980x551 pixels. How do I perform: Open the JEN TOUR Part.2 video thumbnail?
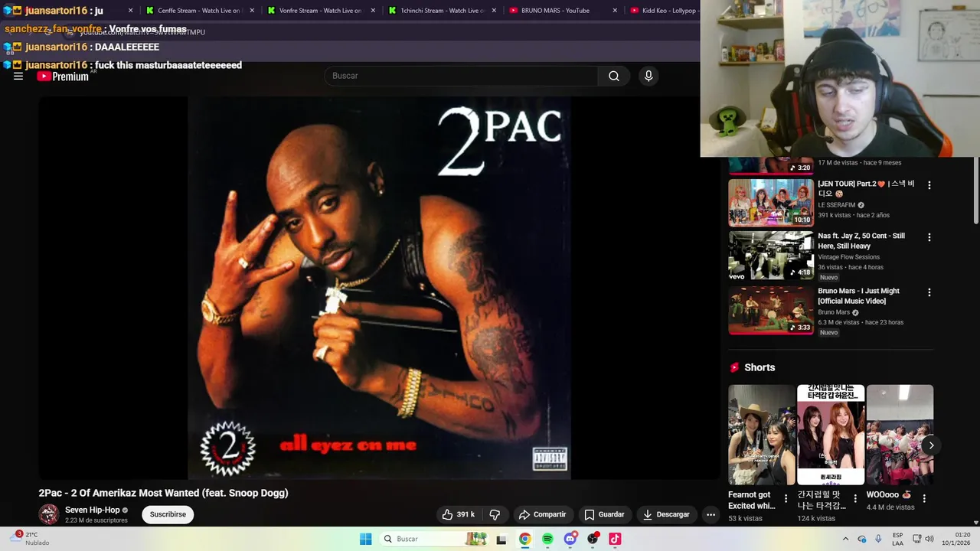pos(770,203)
